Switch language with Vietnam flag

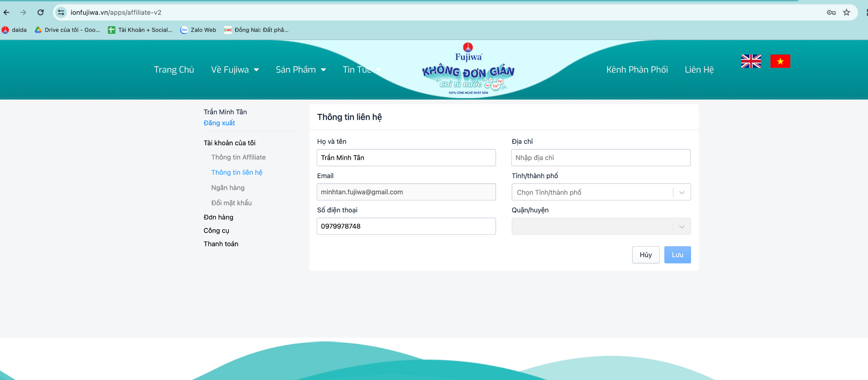click(x=780, y=61)
